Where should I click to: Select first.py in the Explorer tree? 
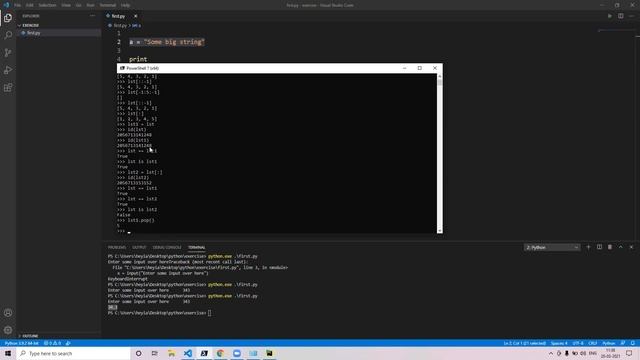point(33,33)
